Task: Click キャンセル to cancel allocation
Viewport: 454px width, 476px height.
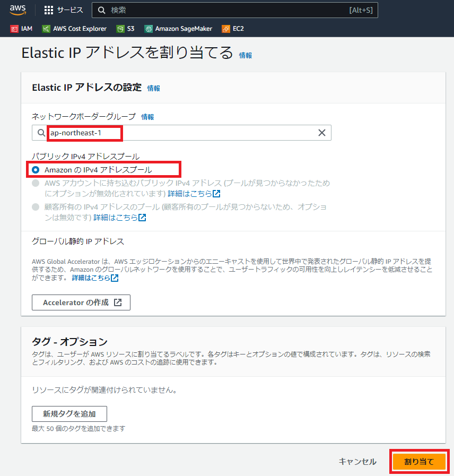Action: coord(357,462)
